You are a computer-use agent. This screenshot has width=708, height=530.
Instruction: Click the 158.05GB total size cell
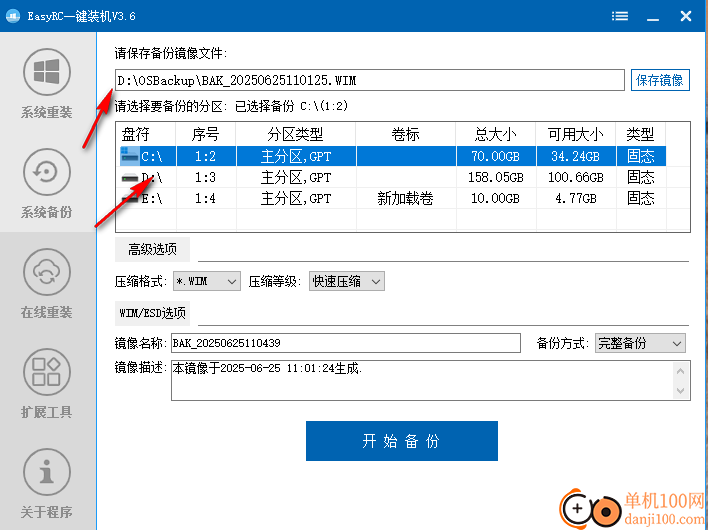(x=496, y=177)
